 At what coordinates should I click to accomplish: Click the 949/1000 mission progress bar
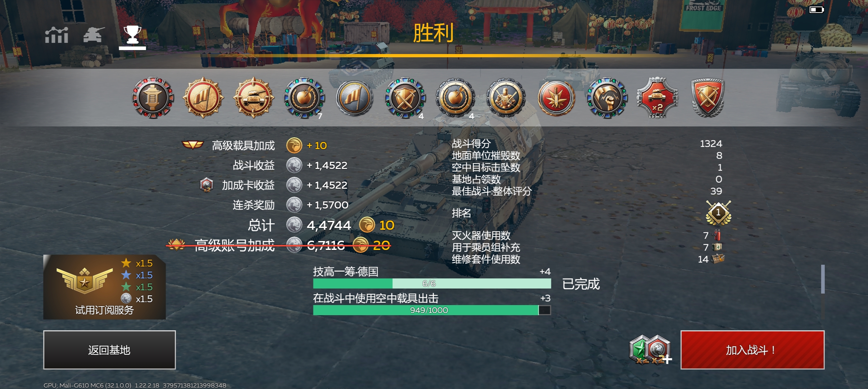pyautogui.click(x=432, y=310)
